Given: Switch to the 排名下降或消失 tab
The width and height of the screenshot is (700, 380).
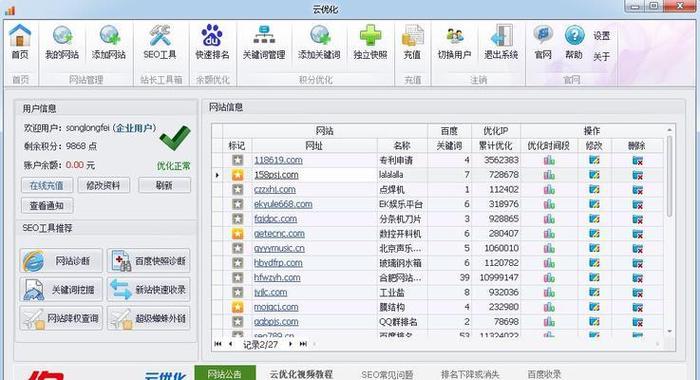Looking at the screenshot, I should 470,374.
